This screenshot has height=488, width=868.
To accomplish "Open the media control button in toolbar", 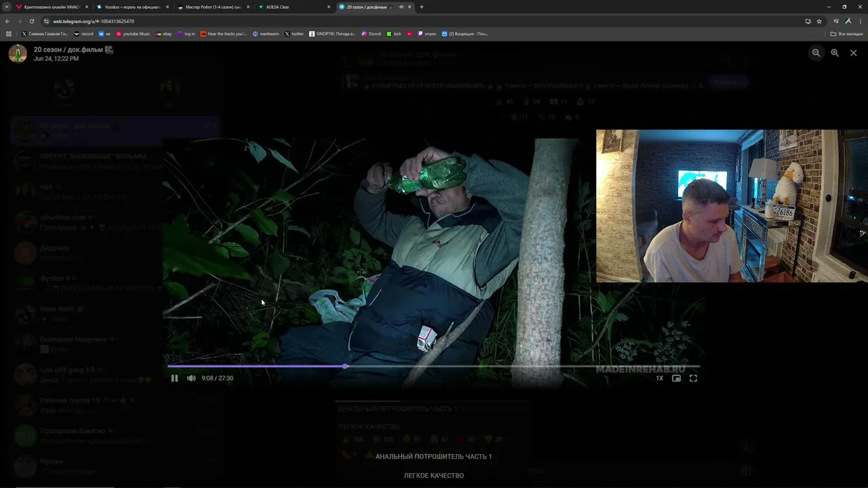I will tap(836, 21).
